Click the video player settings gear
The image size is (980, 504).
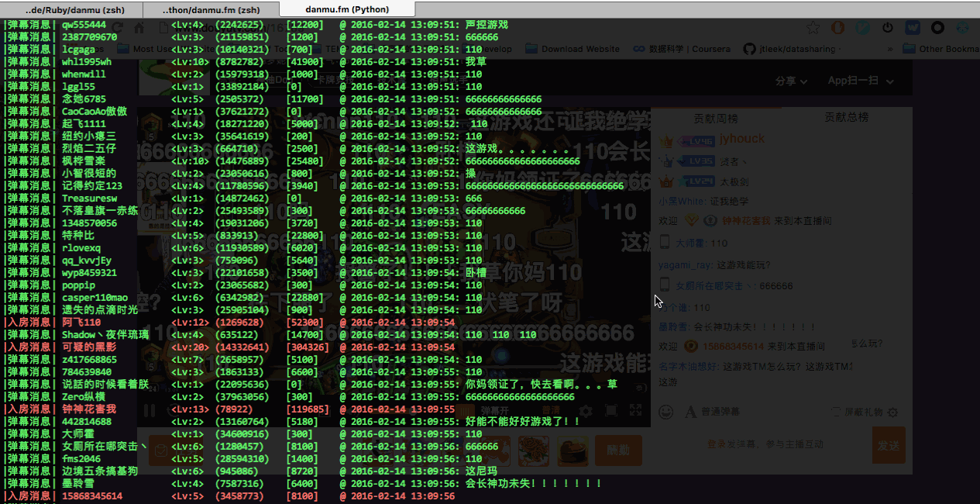(x=586, y=411)
